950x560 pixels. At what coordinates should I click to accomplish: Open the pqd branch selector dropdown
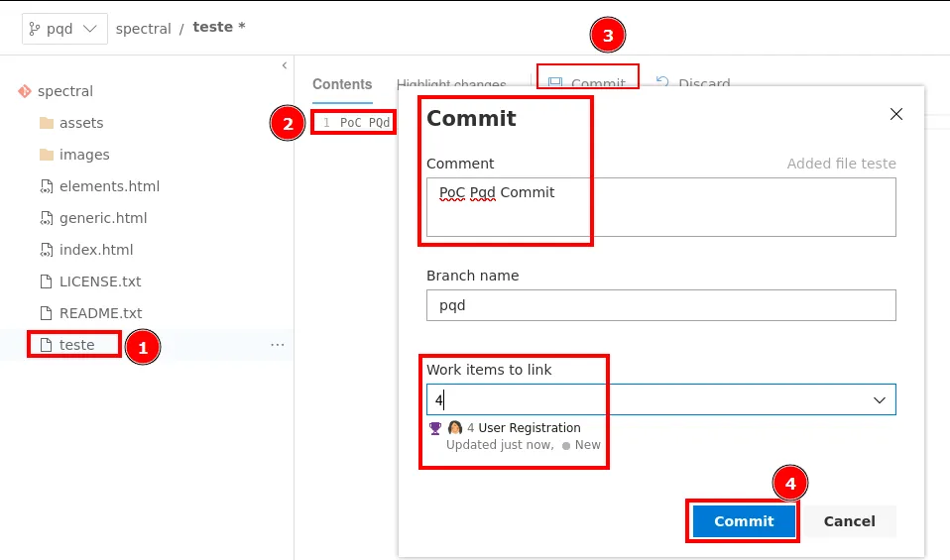(64, 29)
